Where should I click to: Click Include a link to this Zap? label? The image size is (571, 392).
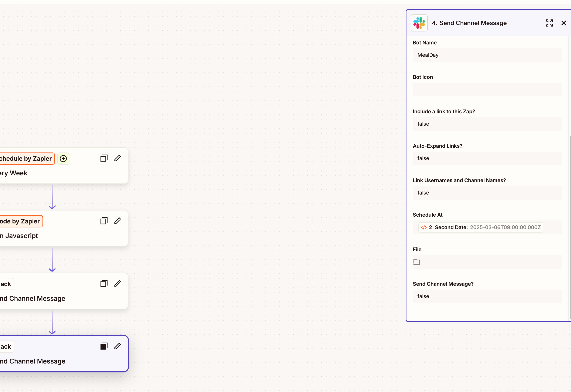444,112
